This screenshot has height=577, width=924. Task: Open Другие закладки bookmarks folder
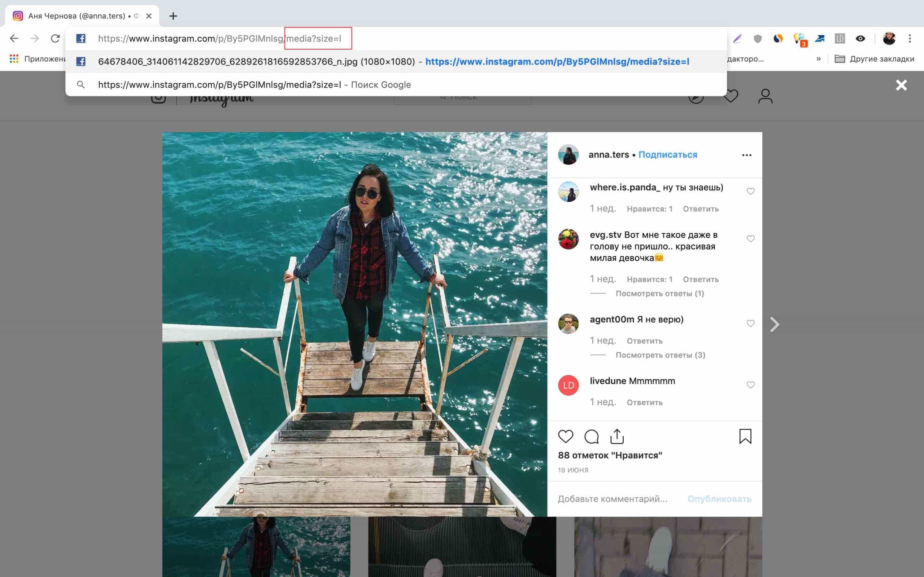point(874,59)
